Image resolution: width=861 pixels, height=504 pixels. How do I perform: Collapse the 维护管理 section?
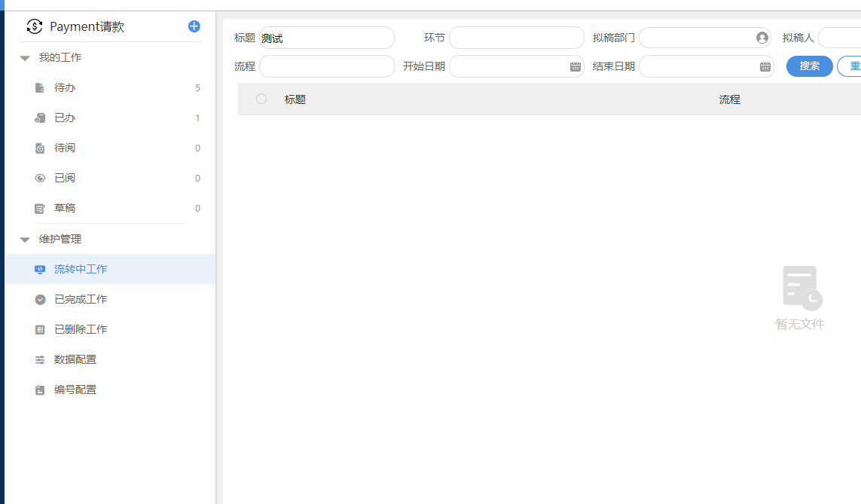pos(25,240)
